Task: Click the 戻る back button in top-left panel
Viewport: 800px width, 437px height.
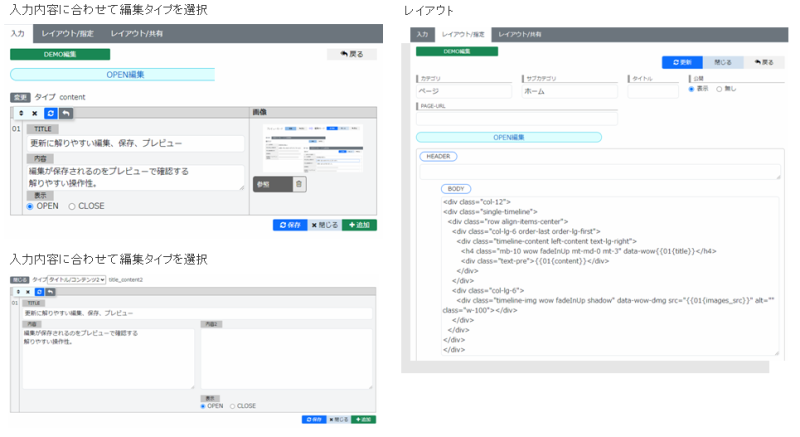Action: (x=351, y=54)
